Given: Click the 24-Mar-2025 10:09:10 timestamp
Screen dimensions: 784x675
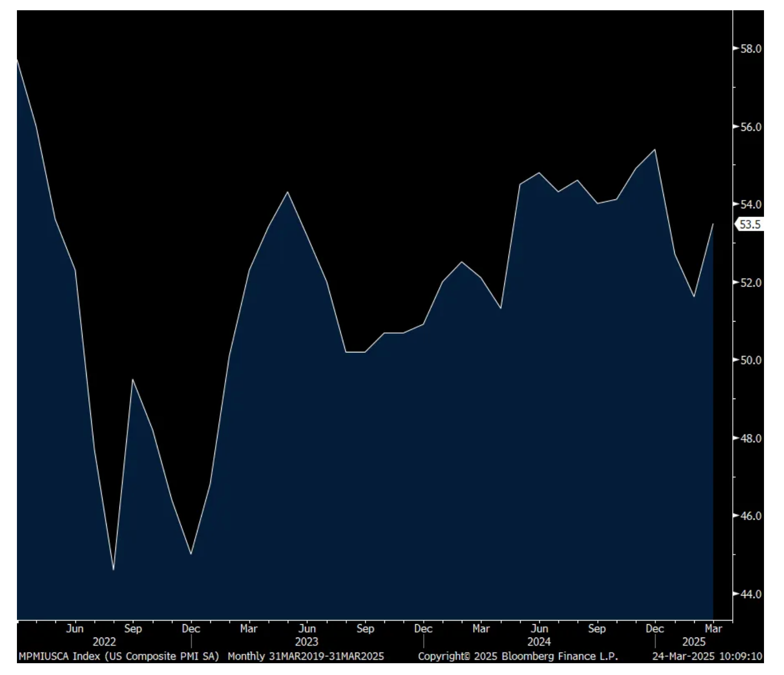Looking at the screenshot, I should [x=707, y=657].
